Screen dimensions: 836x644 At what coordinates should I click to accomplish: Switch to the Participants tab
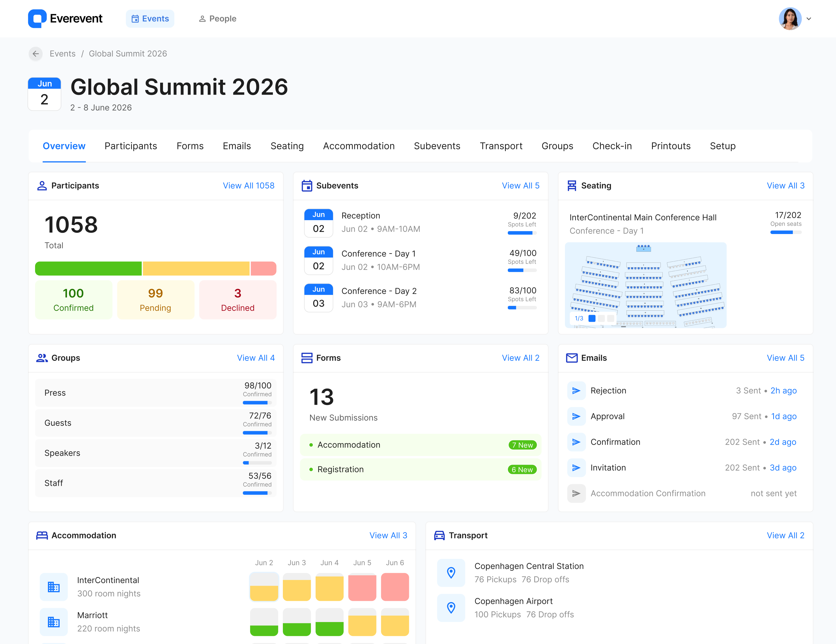tap(131, 146)
